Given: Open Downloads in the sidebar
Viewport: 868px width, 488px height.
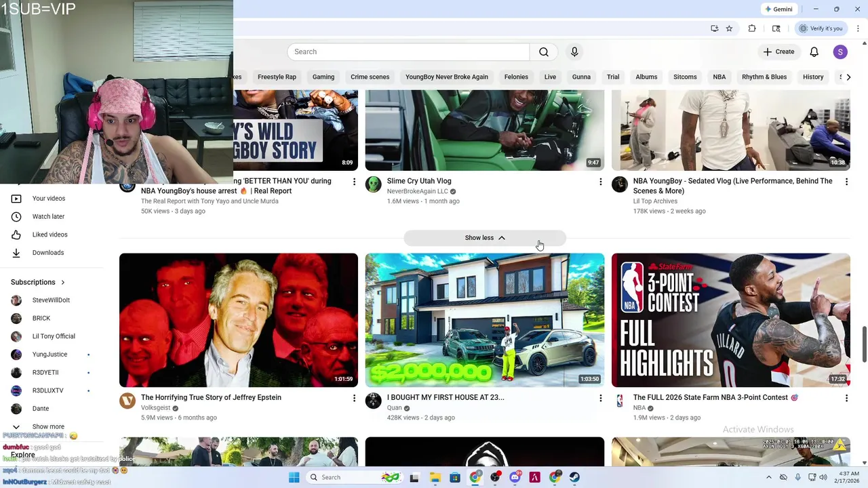Looking at the screenshot, I should click(x=47, y=253).
